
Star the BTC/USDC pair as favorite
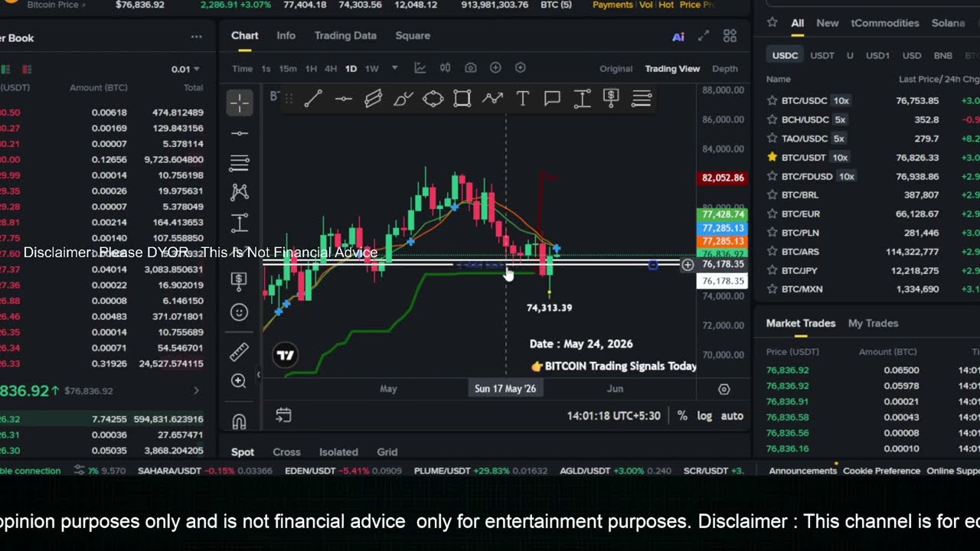pyautogui.click(x=773, y=101)
